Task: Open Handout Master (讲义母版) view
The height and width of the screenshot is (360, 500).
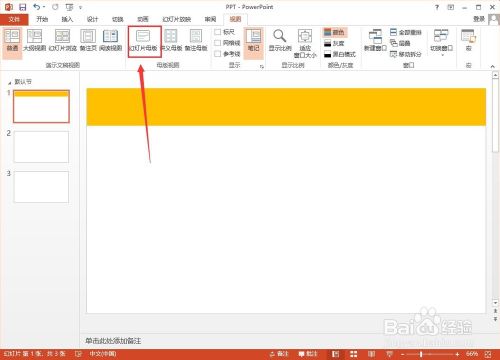Action: 171,40
